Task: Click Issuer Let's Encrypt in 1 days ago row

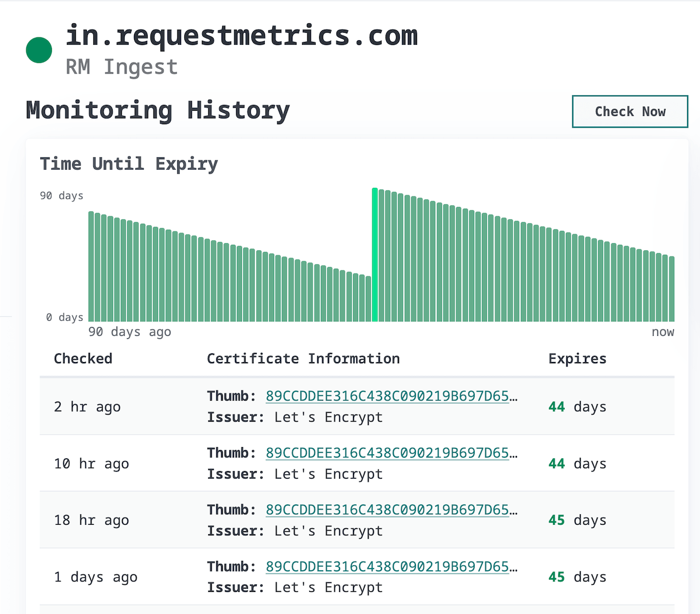Action: 295,588
